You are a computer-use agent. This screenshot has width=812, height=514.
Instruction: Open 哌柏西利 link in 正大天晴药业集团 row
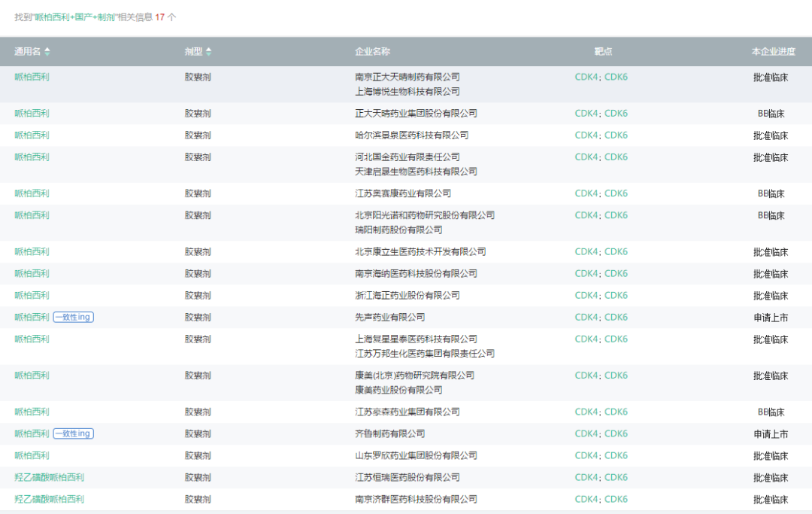pos(32,113)
